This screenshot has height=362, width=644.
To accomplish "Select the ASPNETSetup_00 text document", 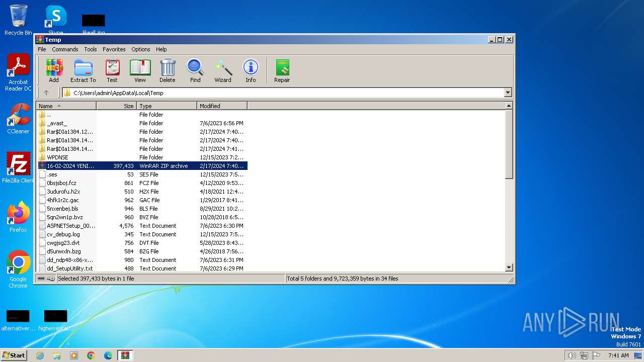I will click(x=142, y=226).
